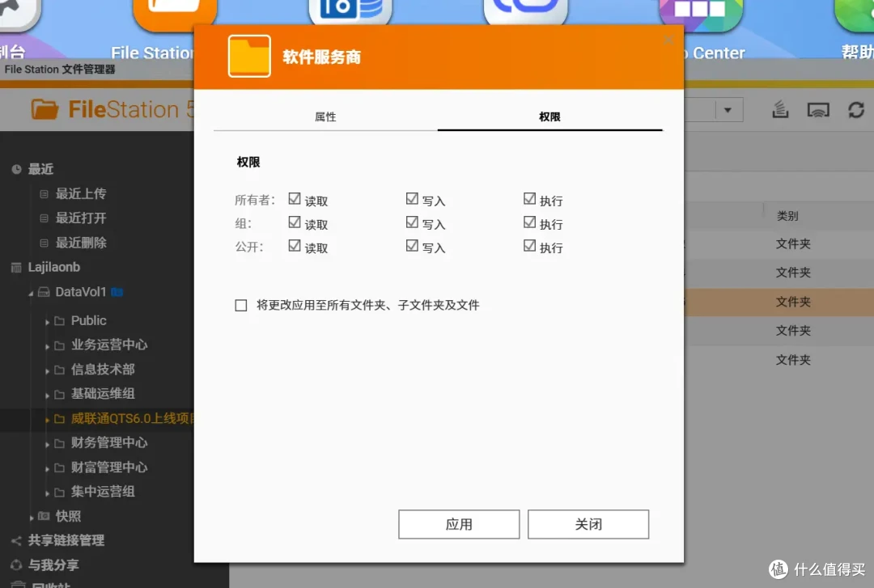Select the 权限 tab
This screenshot has height=588, width=874.
click(x=549, y=116)
